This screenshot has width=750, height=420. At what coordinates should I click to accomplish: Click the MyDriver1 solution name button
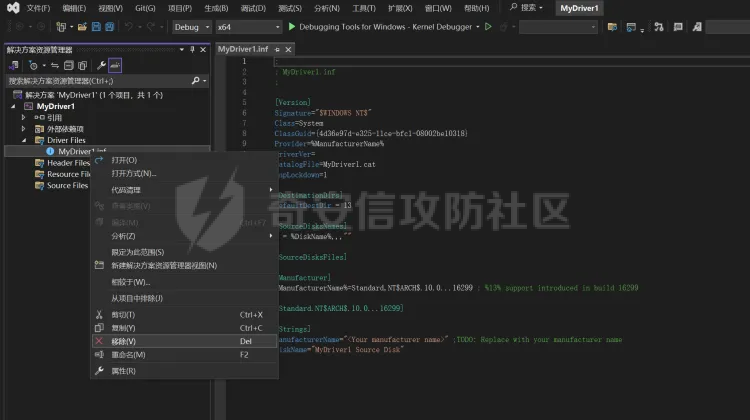pos(579,8)
